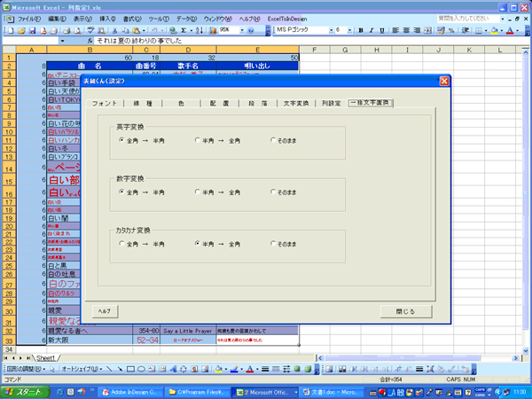Click the Windows スタート button
The image size is (532, 399).
tap(25, 391)
